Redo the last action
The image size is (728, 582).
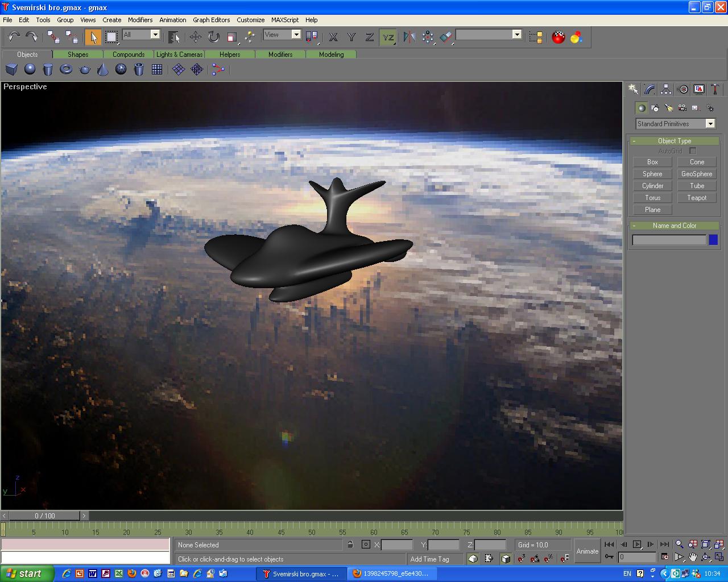[31, 37]
